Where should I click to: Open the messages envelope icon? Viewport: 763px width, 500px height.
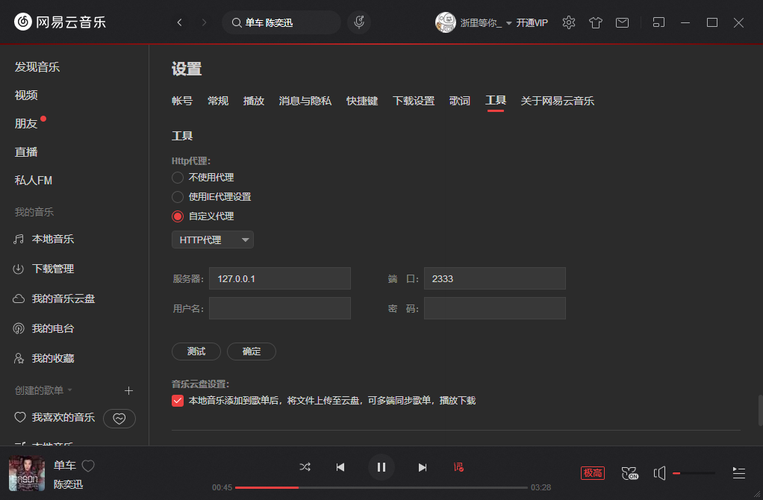(x=622, y=22)
